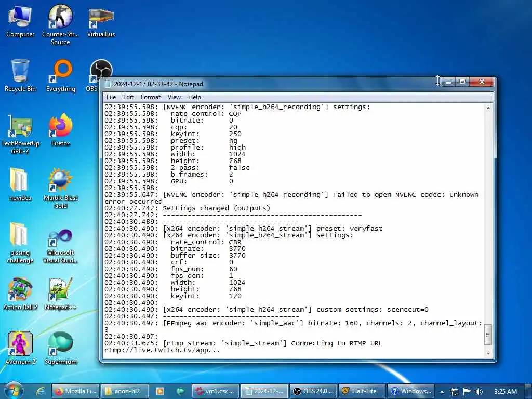This screenshot has height=399, width=532.
Task: Click the Notepad vertical scrollbar thumb
Action: click(488, 335)
